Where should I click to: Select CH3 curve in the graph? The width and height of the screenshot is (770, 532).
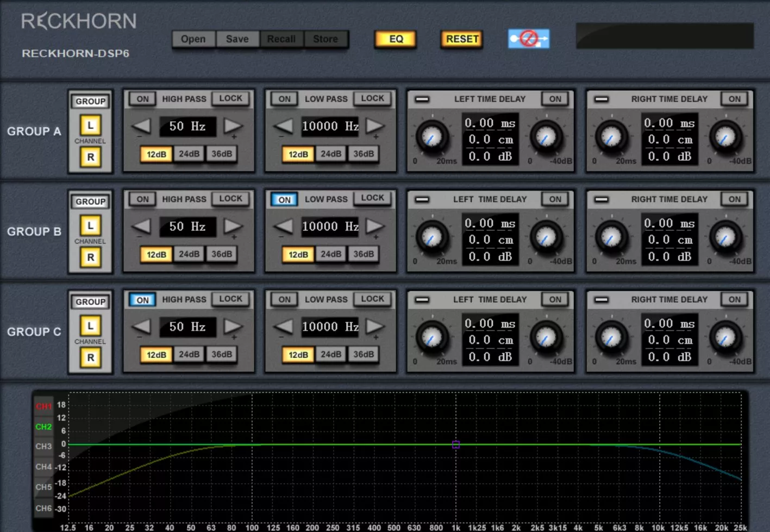click(x=43, y=447)
